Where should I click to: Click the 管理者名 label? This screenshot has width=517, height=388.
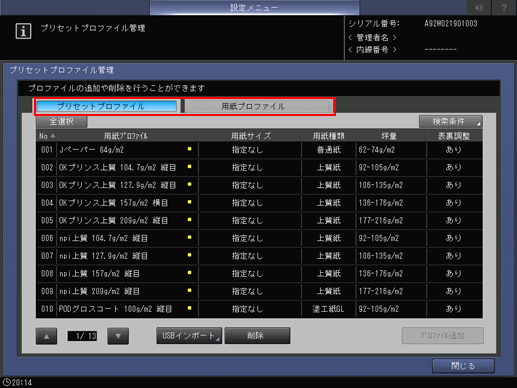(372, 37)
